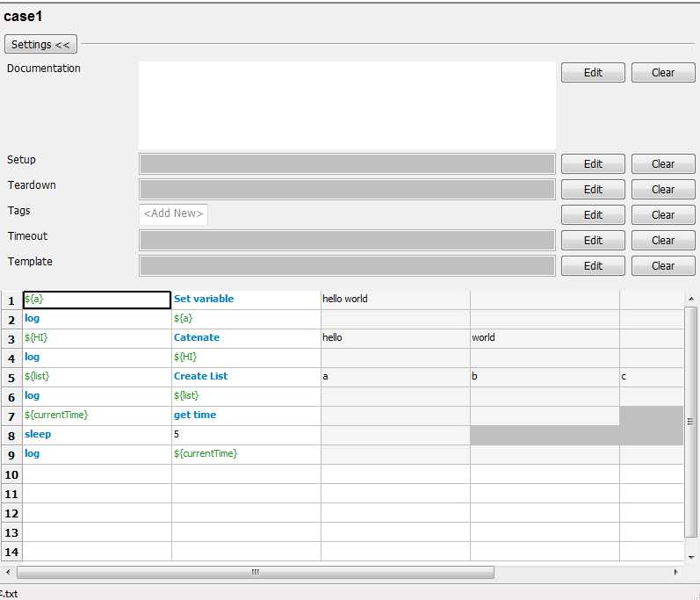Select the 5 argument in row 8
The width and height of the screenshot is (700, 600).
pyautogui.click(x=246, y=435)
